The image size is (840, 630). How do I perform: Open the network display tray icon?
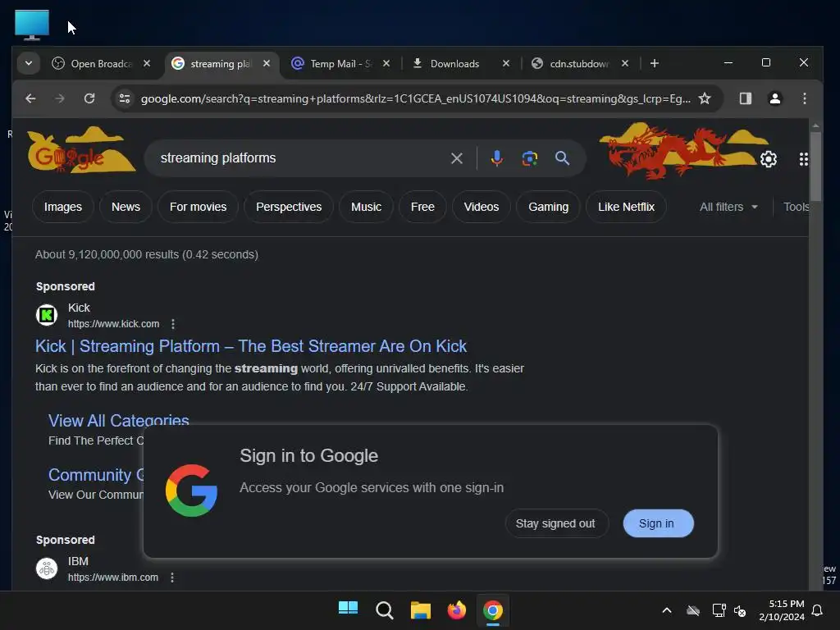tap(719, 610)
